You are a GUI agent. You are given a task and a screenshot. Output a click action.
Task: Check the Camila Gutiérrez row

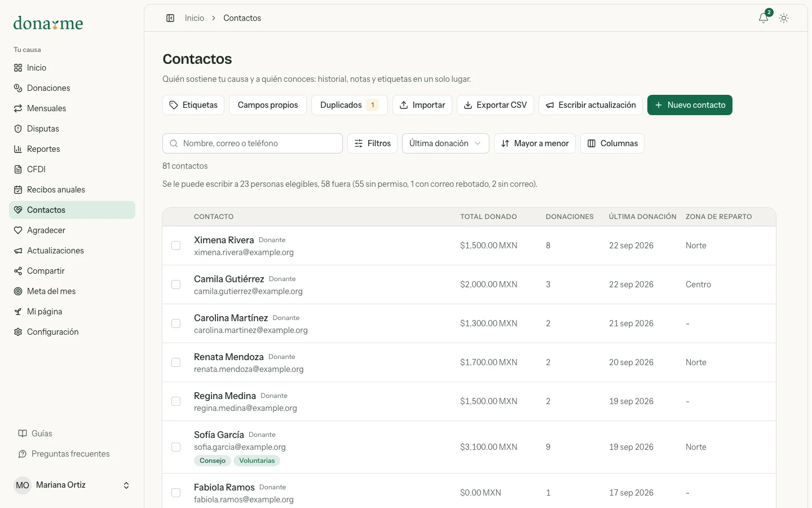[x=176, y=284]
